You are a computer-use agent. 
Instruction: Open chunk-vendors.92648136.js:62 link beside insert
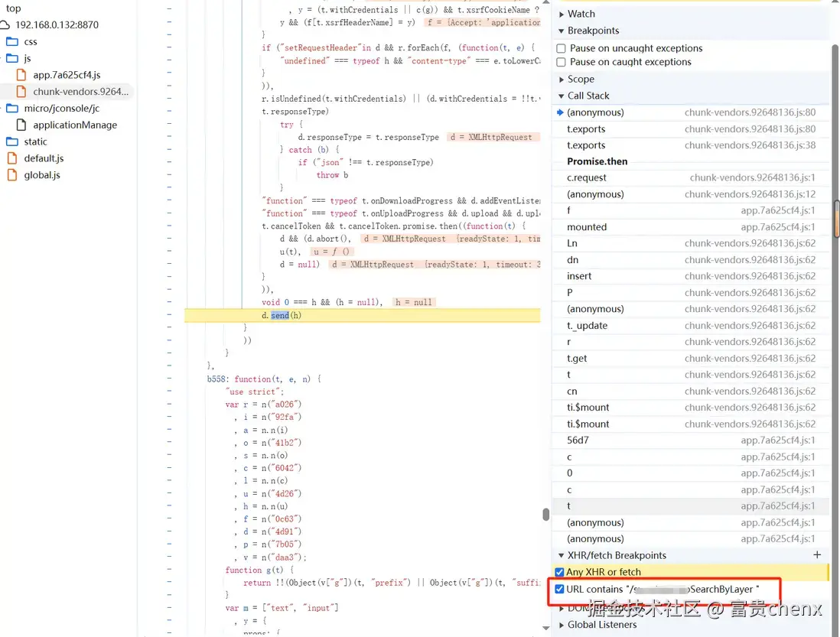point(750,276)
